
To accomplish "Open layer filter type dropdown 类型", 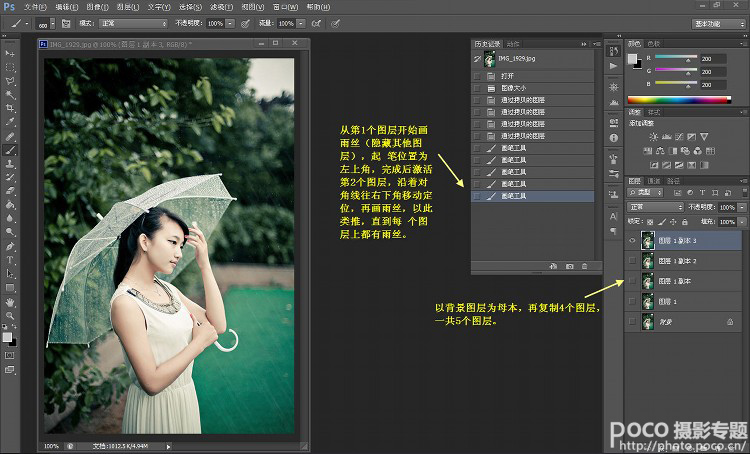I will pos(645,192).
